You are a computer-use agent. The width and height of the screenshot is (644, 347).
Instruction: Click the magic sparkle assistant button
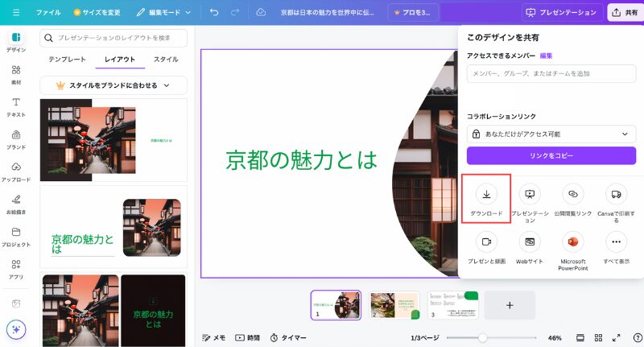coord(16,329)
